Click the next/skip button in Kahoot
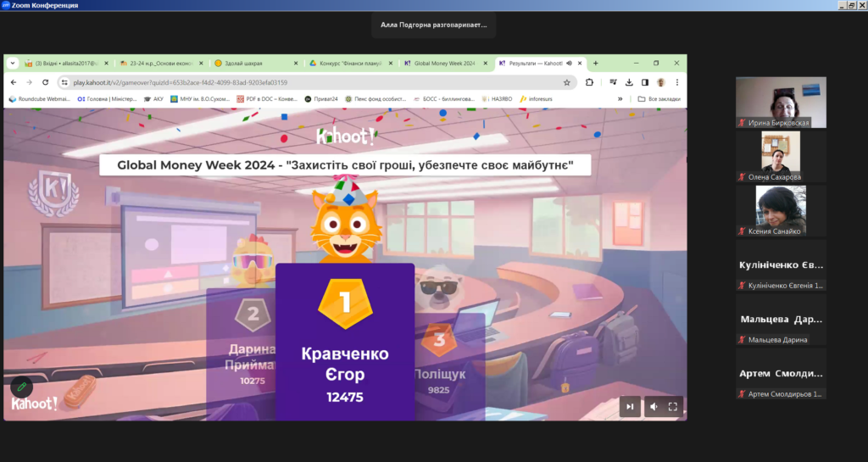Viewport: 868px width, 462px height. coord(630,407)
